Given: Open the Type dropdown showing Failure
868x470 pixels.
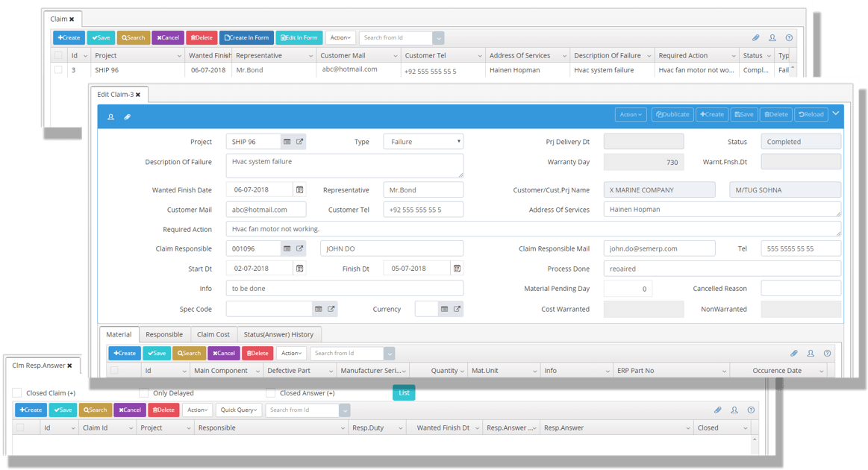Looking at the screenshot, I should tap(422, 142).
